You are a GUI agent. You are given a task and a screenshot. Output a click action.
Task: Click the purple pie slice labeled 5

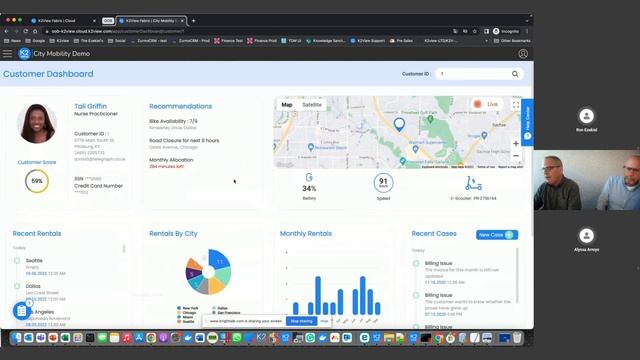click(x=192, y=274)
